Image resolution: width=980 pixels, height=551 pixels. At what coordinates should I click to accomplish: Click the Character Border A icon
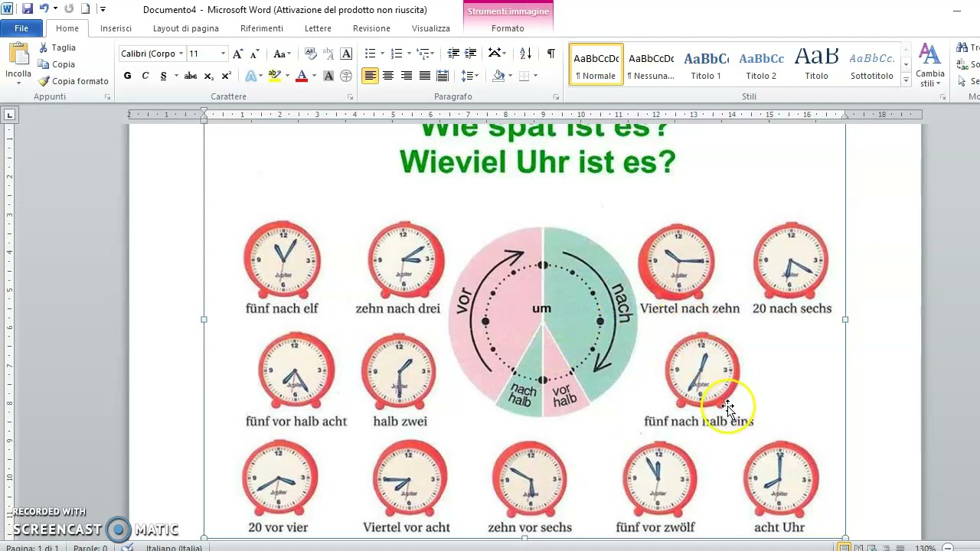coord(346,54)
